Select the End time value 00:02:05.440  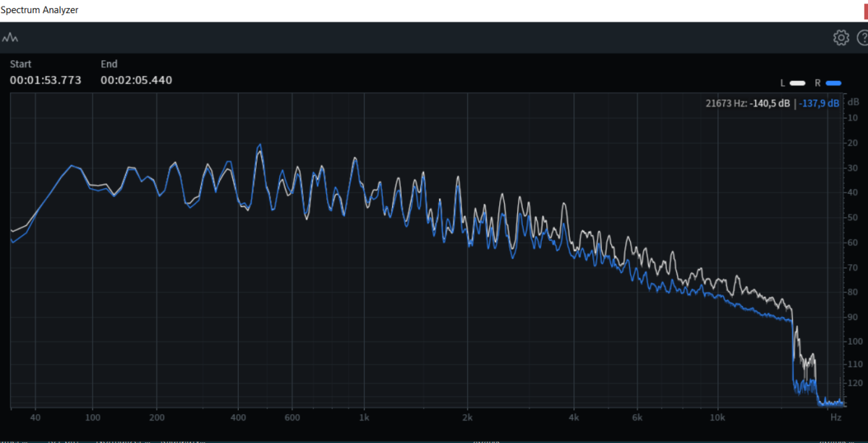click(x=136, y=80)
